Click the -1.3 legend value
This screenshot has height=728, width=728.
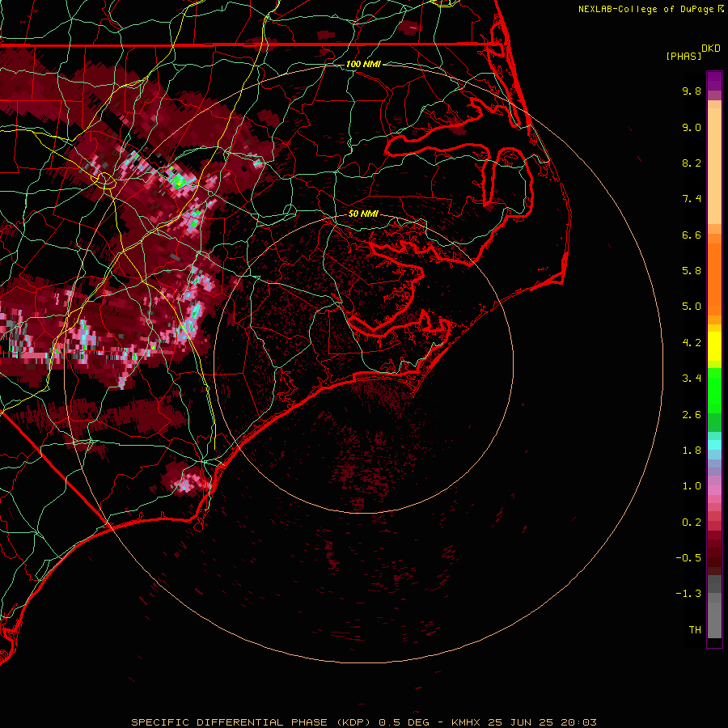point(688,594)
